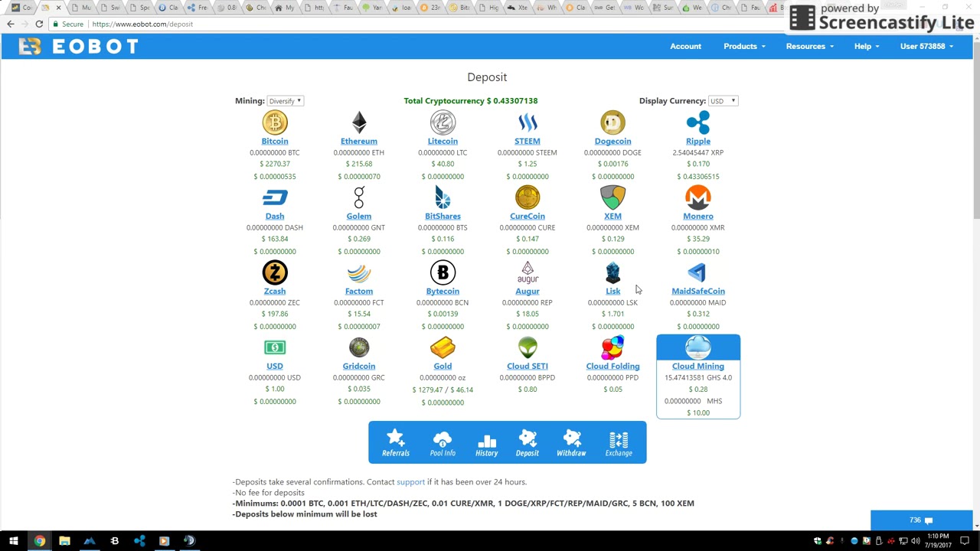Click the Ripple icon
The image size is (980, 551).
click(698, 122)
